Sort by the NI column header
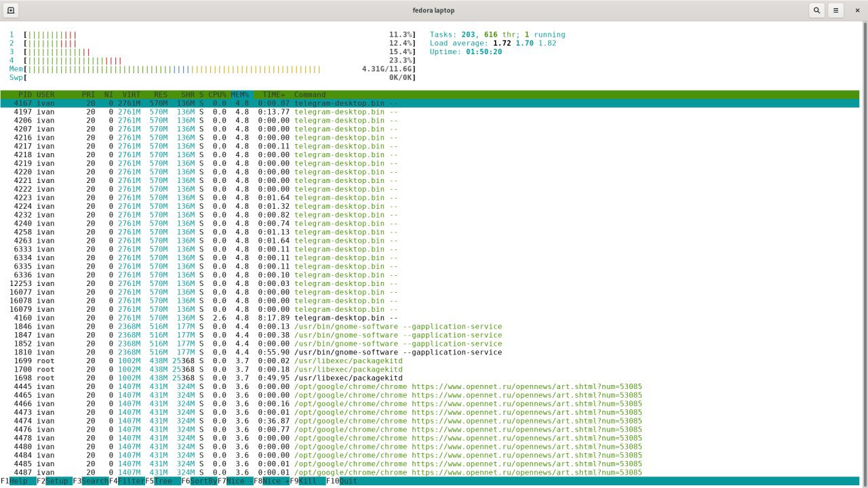This screenshot has width=868, height=488. [108, 95]
